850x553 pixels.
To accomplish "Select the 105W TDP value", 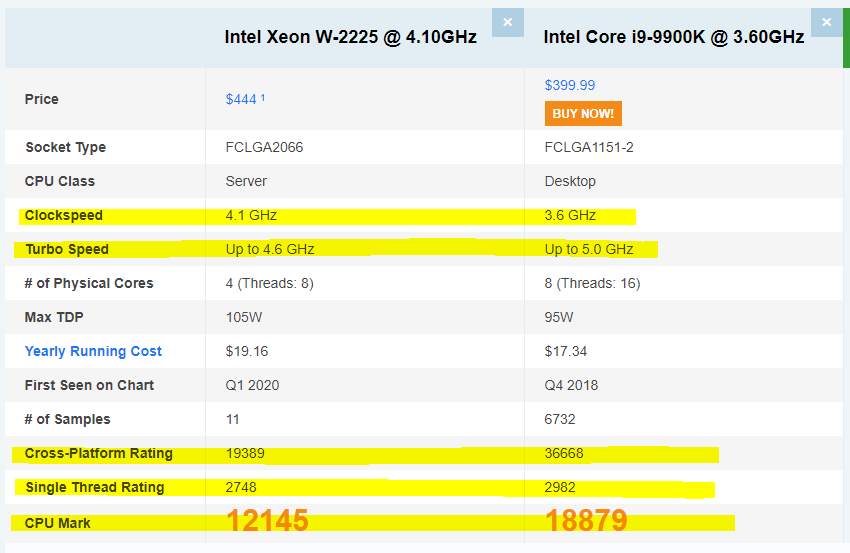I will pos(243,317).
